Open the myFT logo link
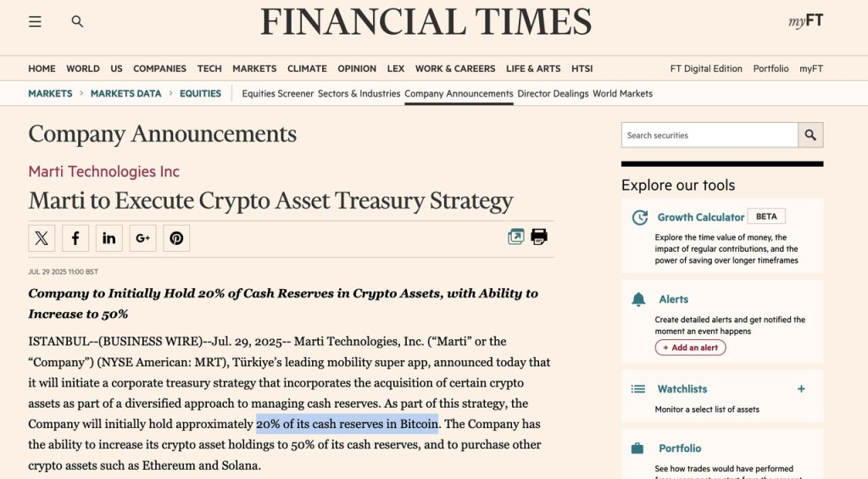 [806, 21]
